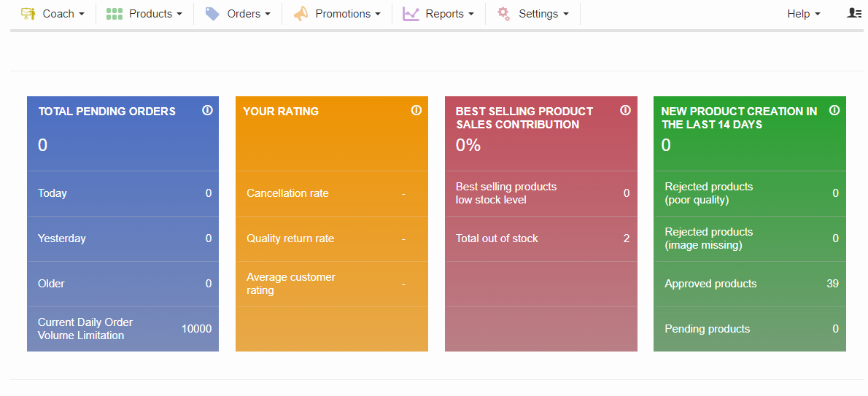Click info icon on New Product Creation card
This screenshot has height=396, width=868.
[834, 110]
